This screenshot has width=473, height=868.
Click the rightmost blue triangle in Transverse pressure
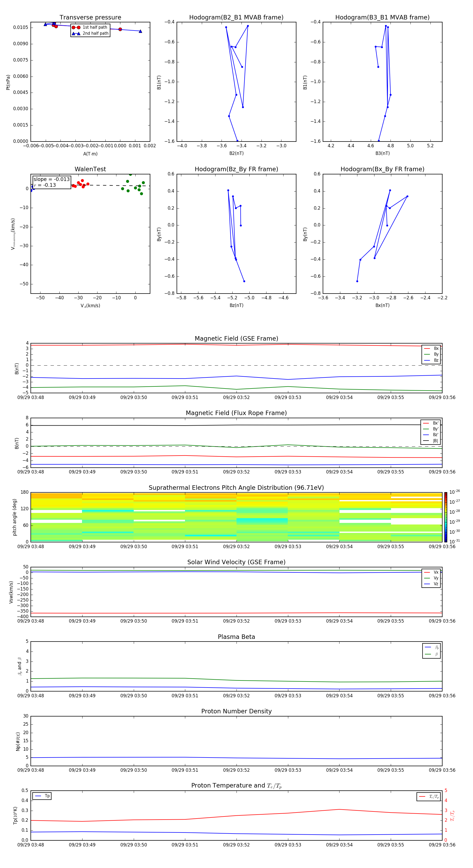click(x=140, y=31)
